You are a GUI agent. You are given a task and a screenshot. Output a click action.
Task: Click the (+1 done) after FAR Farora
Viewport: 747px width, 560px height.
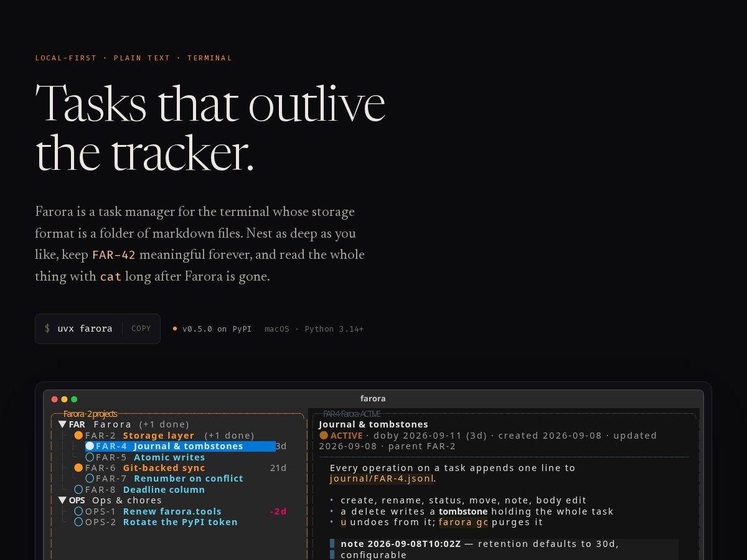coord(164,424)
